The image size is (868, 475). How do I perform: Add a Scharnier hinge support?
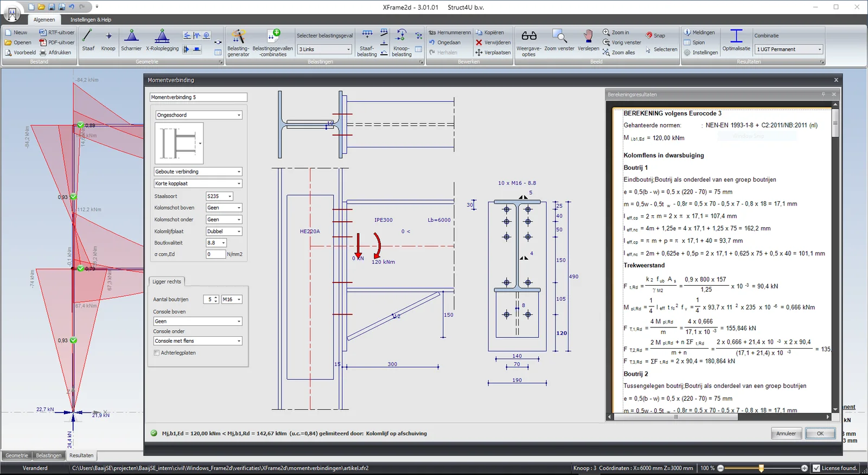(x=131, y=41)
